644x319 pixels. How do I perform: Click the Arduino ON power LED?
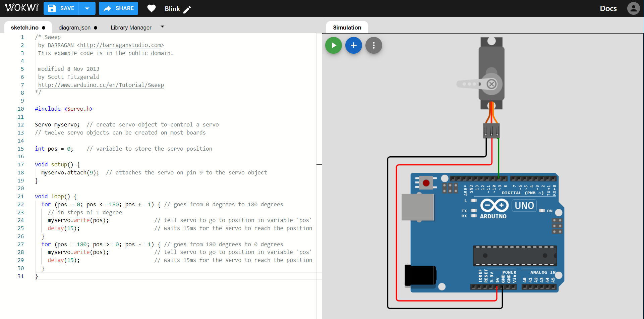pos(542,211)
